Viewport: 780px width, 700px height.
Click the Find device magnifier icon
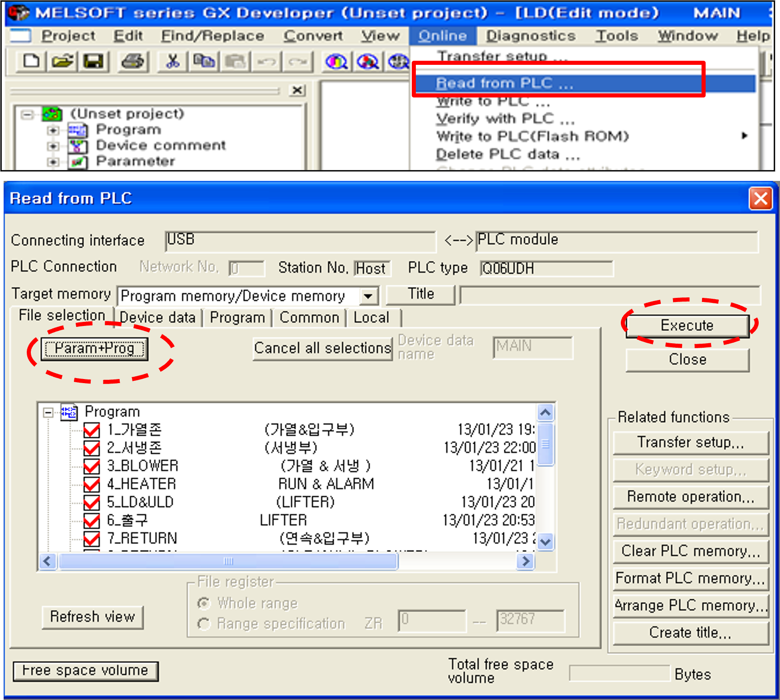pyautogui.click(x=336, y=61)
